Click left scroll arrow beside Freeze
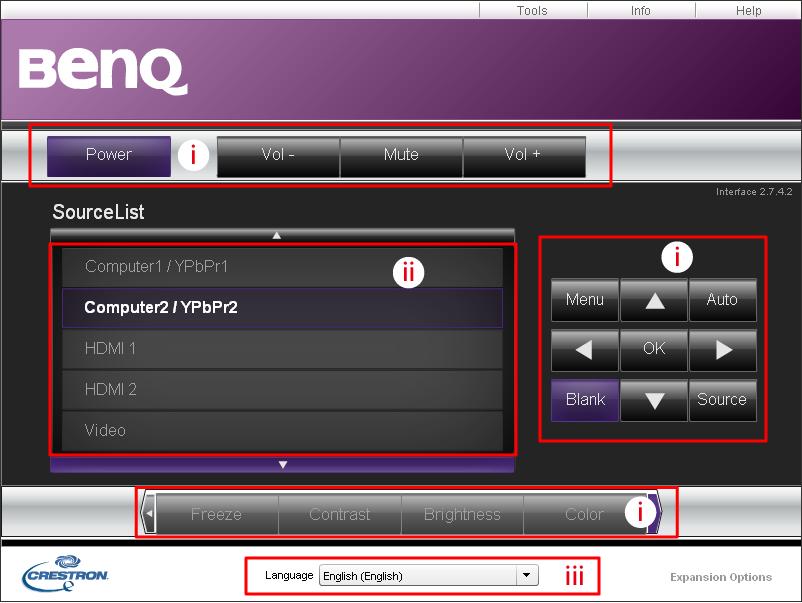The width and height of the screenshot is (802, 603). (x=148, y=513)
